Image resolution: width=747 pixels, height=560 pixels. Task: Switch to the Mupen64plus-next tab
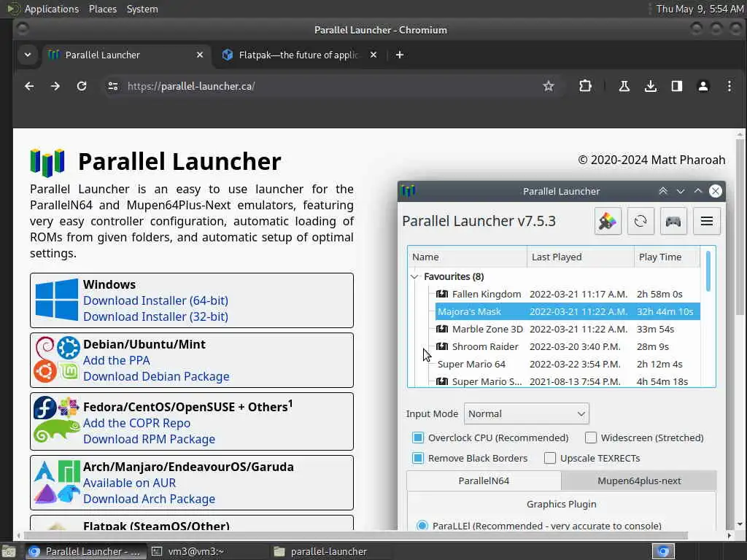pos(639,481)
